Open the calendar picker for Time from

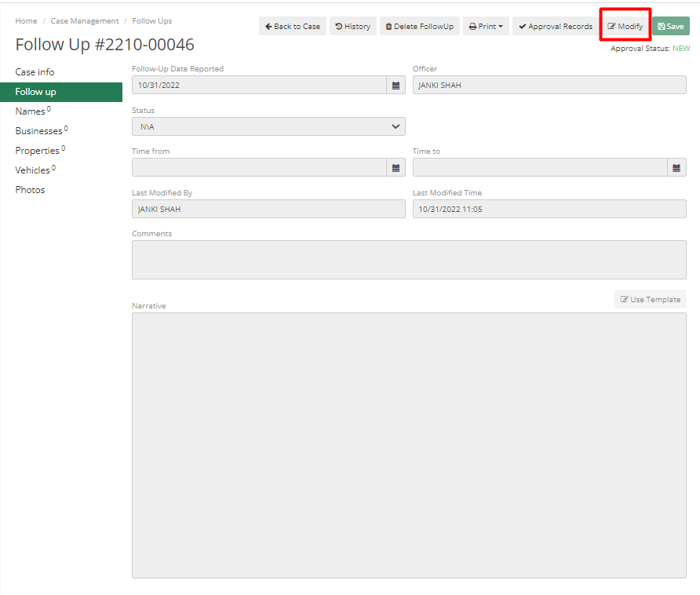[396, 167]
